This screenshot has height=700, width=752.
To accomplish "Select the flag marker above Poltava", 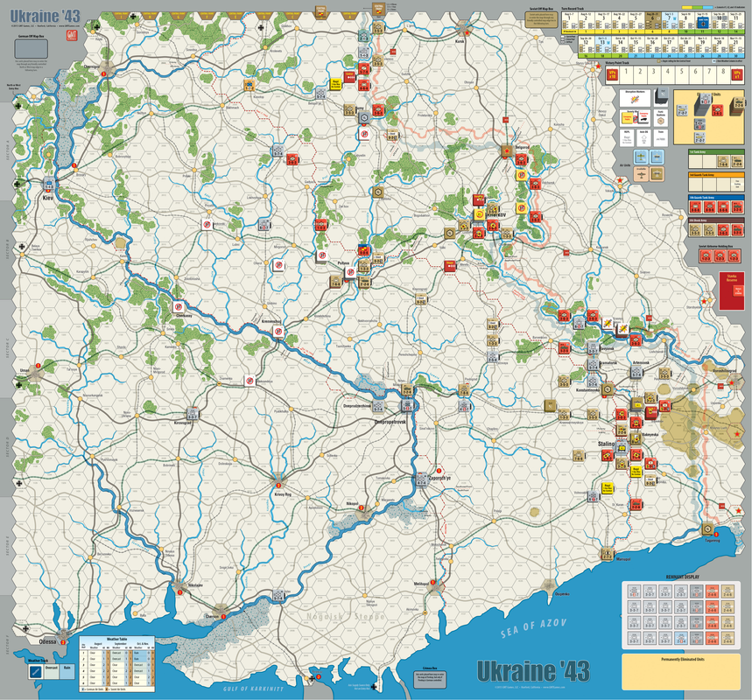I will [364, 249].
